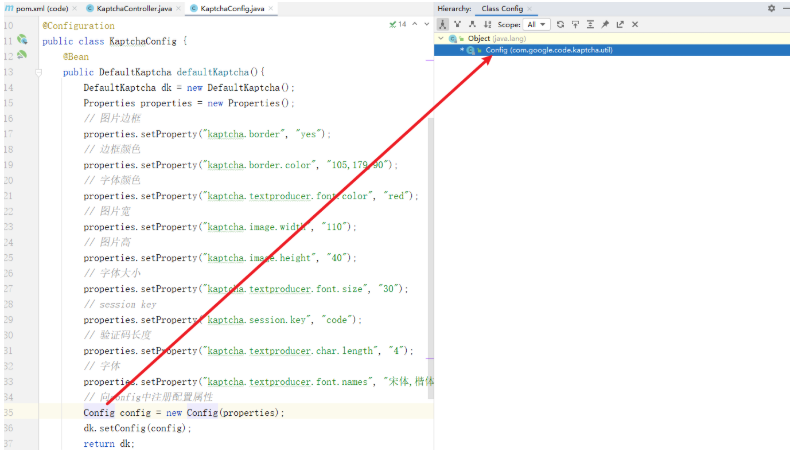Click line number 35 in gutter
The height and width of the screenshot is (450, 790).
click(x=9, y=413)
